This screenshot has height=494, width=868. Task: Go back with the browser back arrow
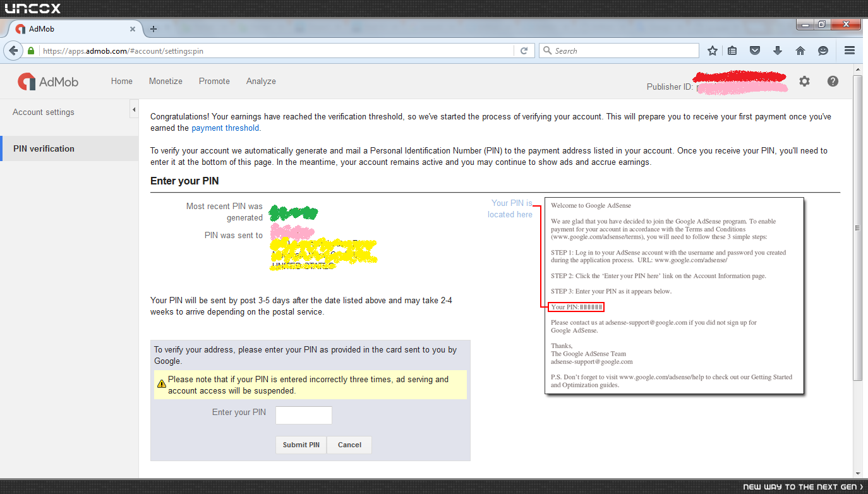pyautogui.click(x=13, y=51)
